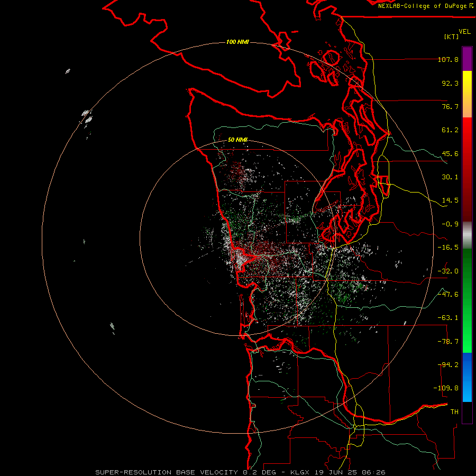Click the TH threshold label on legend
This screenshot has width=476, height=476.
[454, 412]
